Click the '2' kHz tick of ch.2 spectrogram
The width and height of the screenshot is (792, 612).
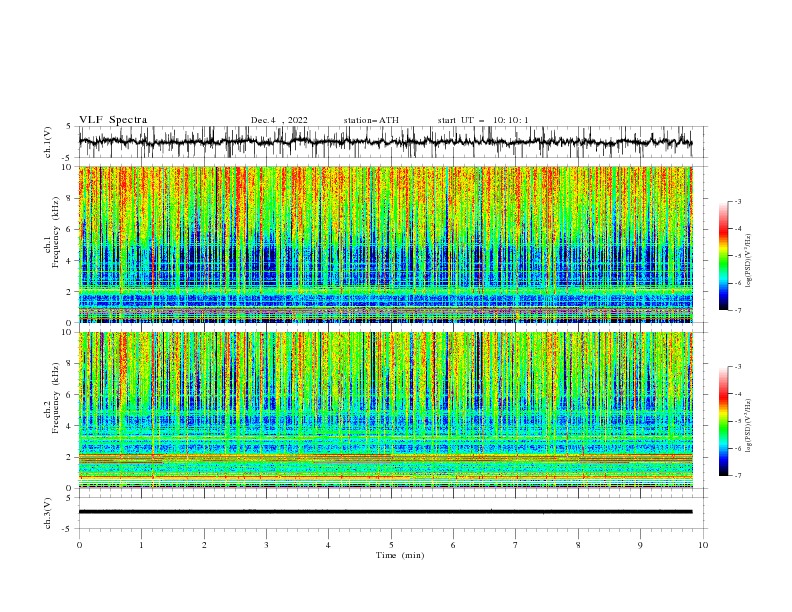[71, 457]
